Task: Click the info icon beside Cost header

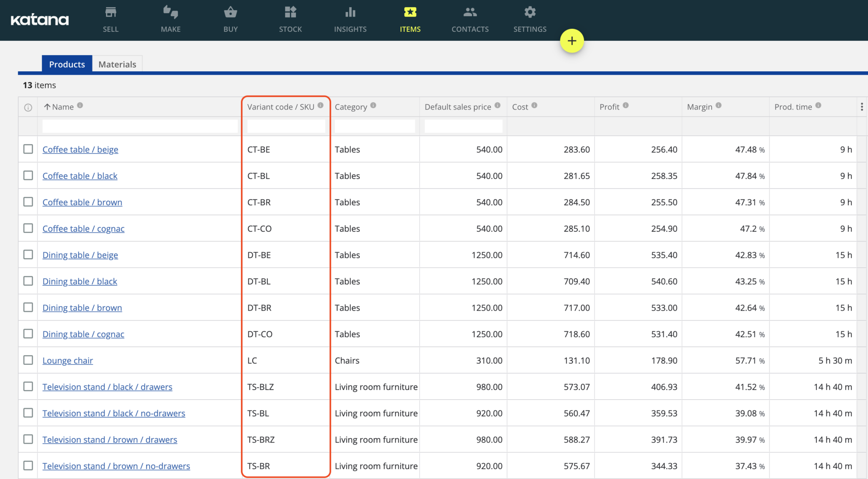Action: (x=534, y=106)
